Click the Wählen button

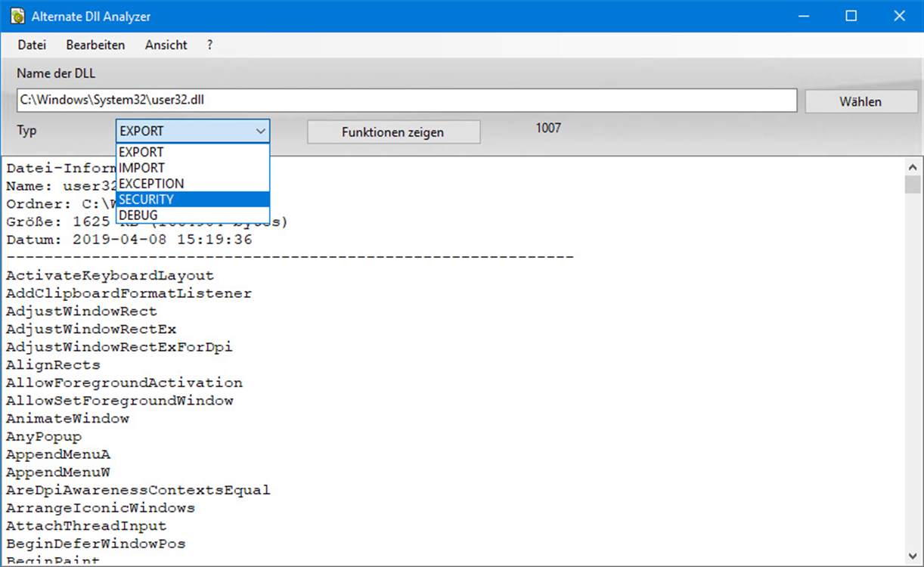tap(860, 101)
